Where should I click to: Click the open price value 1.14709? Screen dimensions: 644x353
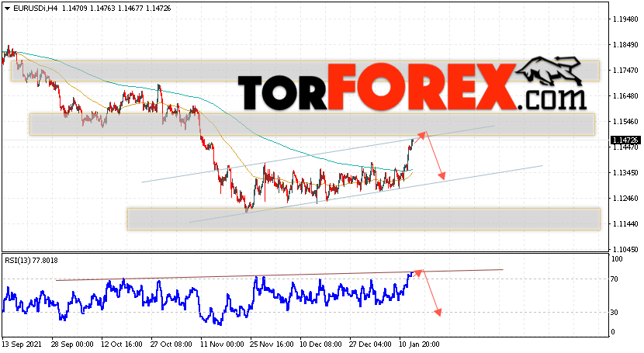(74, 9)
